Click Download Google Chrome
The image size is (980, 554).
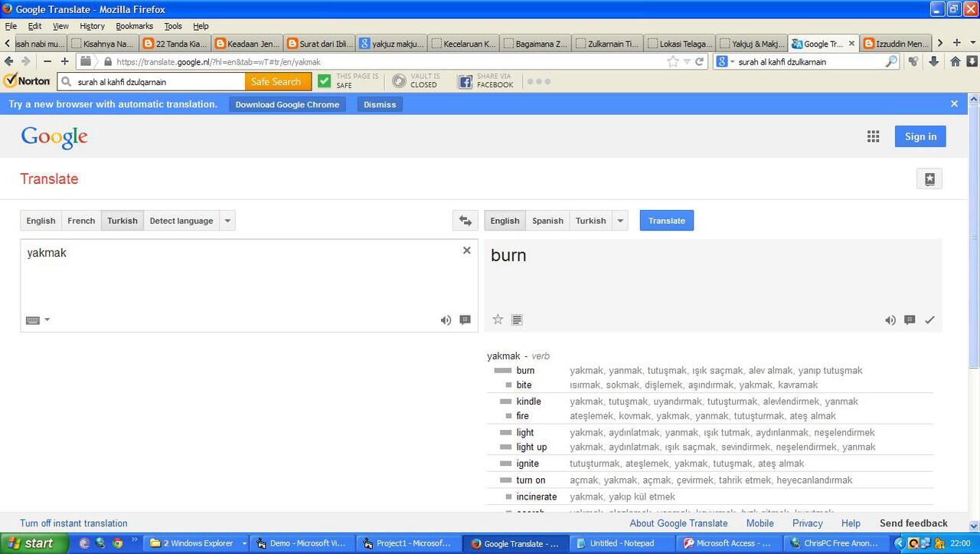click(287, 104)
